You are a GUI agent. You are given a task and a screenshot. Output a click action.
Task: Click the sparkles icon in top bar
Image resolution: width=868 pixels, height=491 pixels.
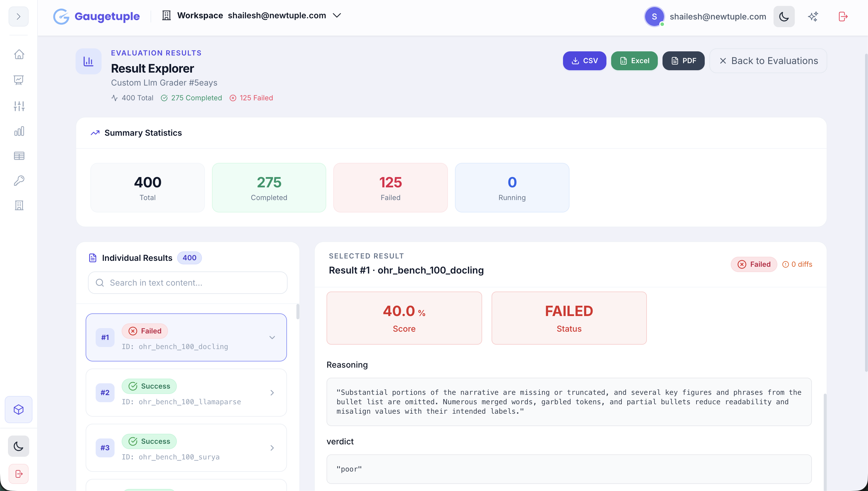coord(813,17)
